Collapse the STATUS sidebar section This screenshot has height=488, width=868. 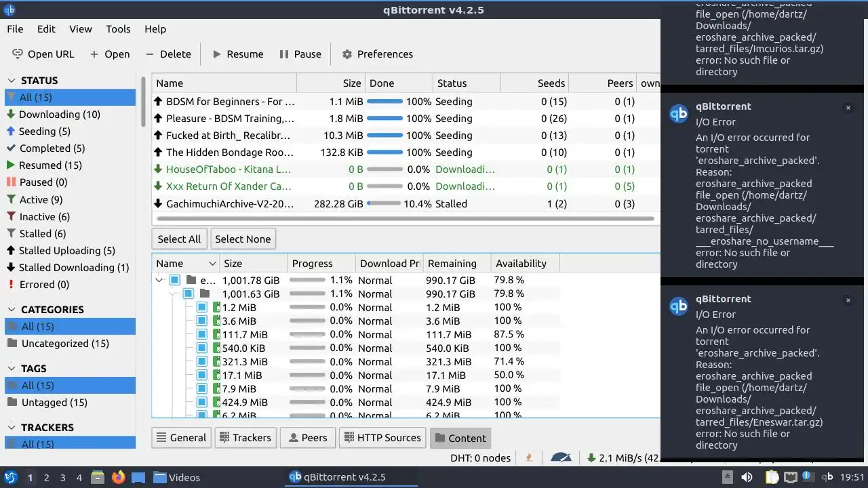[x=12, y=80]
